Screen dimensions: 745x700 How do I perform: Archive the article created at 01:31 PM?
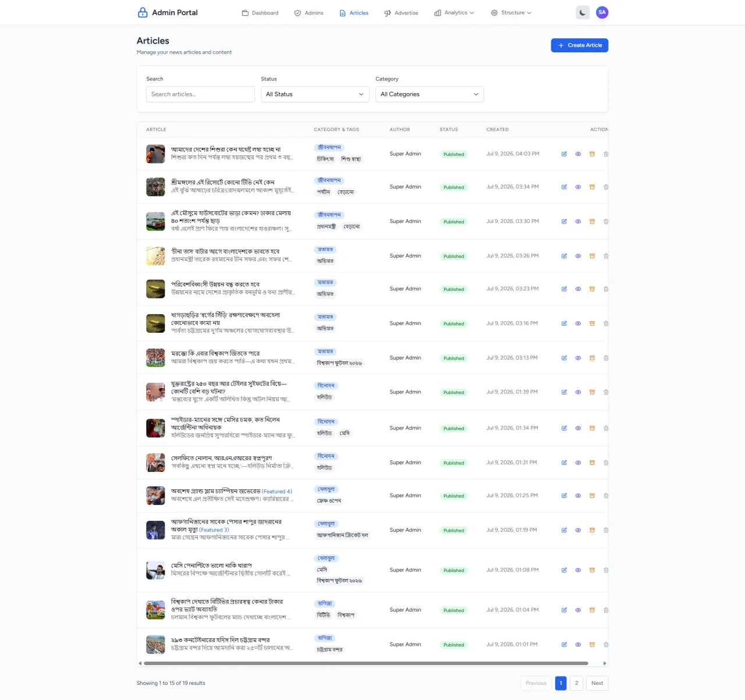pyautogui.click(x=592, y=463)
